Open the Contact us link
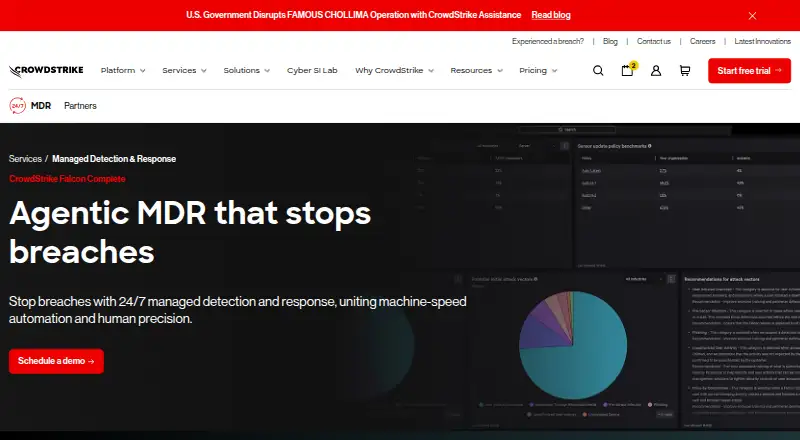 (x=654, y=41)
